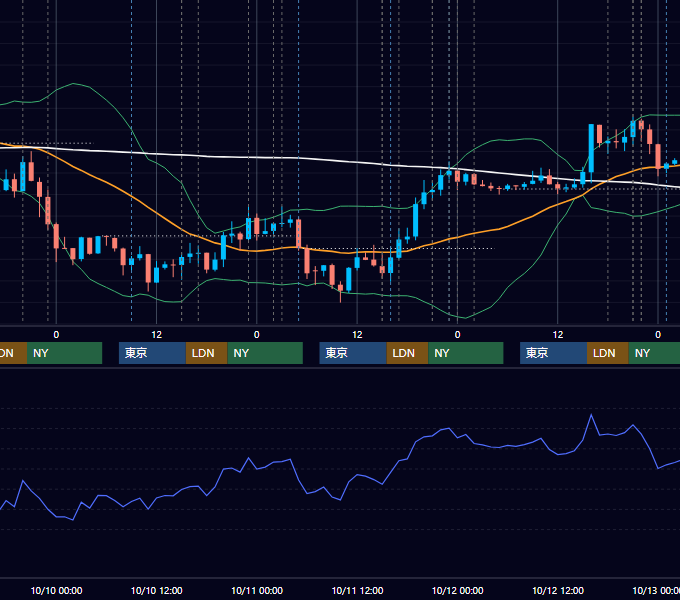Click the hour label 12 above 10/11 12:00

click(357, 335)
